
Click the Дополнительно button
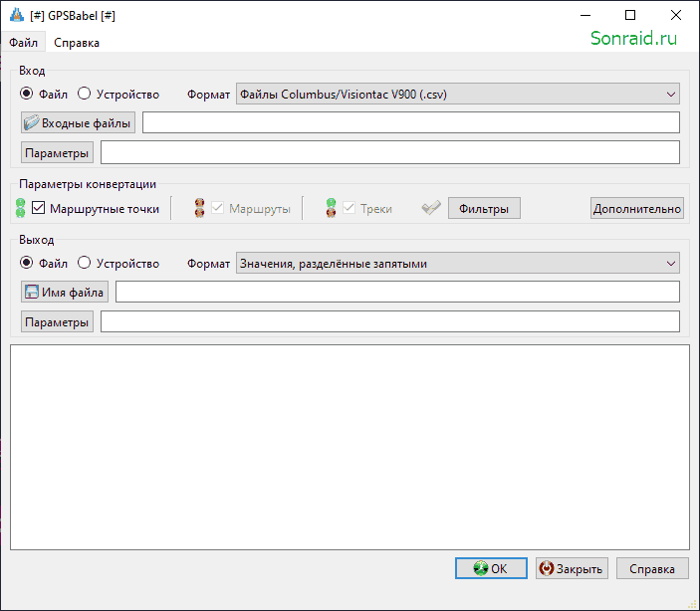tap(637, 208)
